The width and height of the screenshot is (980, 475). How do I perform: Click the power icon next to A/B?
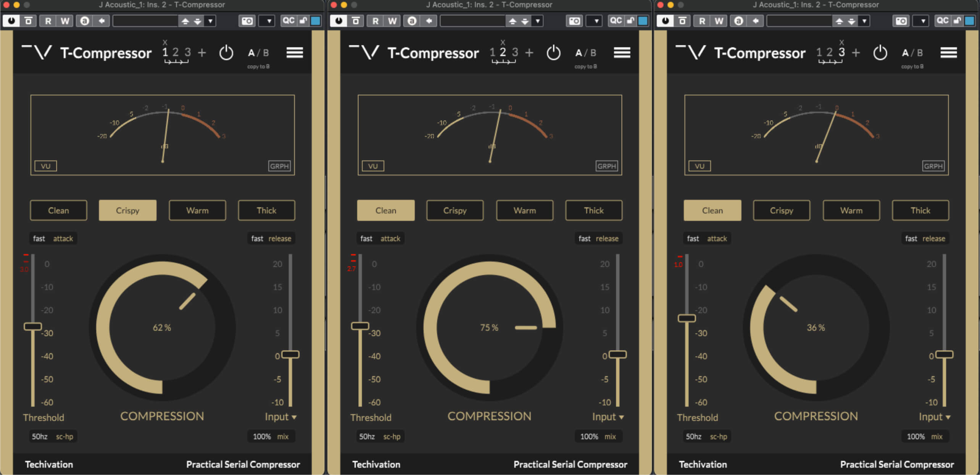click(227, 53)
